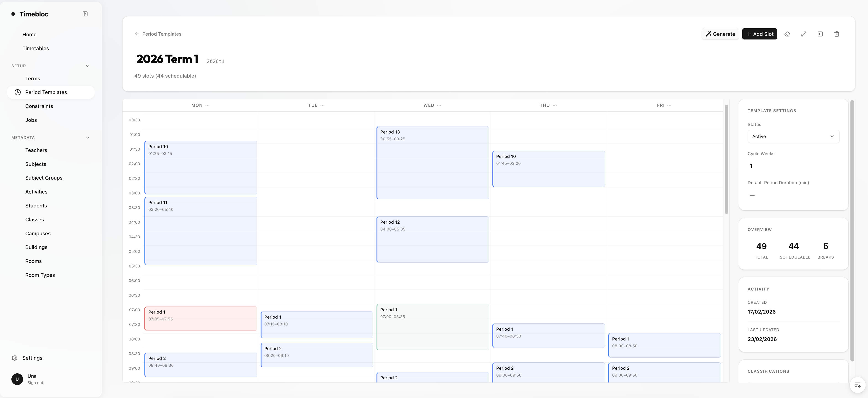This screenshot has height=398, width=868.
Task: Click the calendar vertical scrollbar
Action: pyautogui.click(x=727, y=159)
